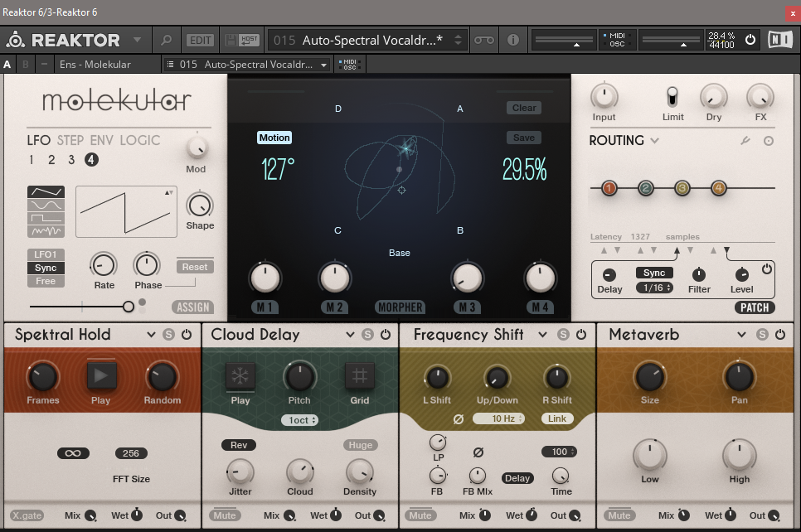The width and height of the screenshot is (801, 532).
Task: Toggle the main power icon in toolbar
Action: (x=750, y=40)
